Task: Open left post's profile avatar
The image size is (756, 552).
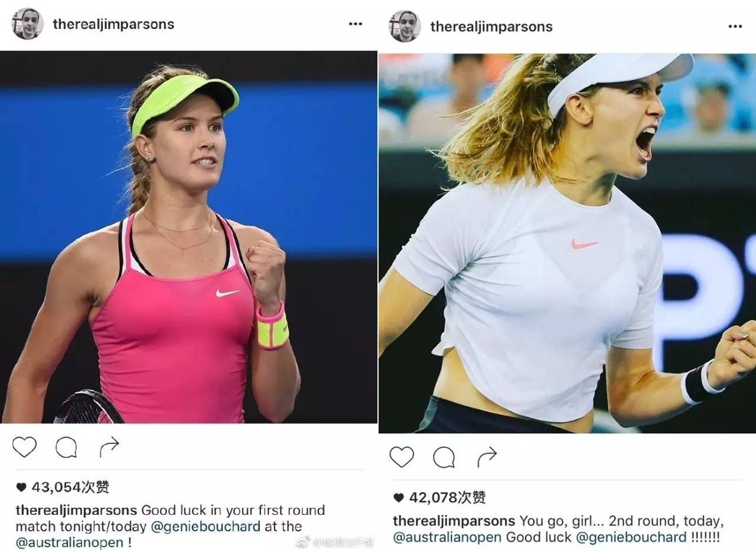Action: pos(27,24)
